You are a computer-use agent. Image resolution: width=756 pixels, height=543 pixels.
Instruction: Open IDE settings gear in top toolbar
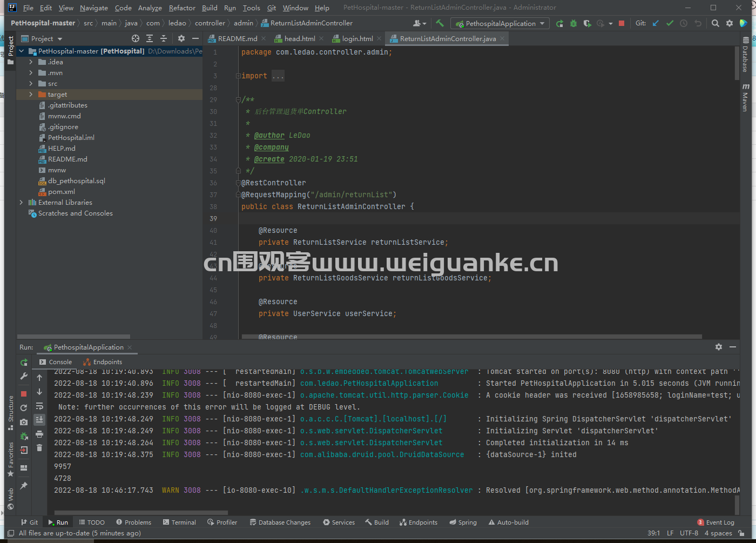coord(730,23)
